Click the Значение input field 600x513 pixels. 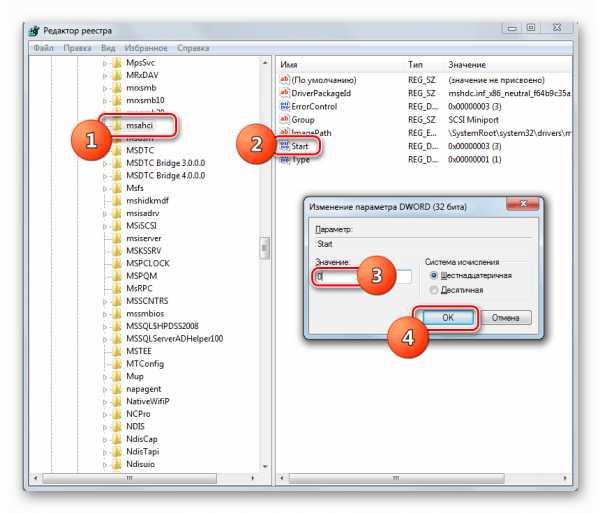[363, 277]
